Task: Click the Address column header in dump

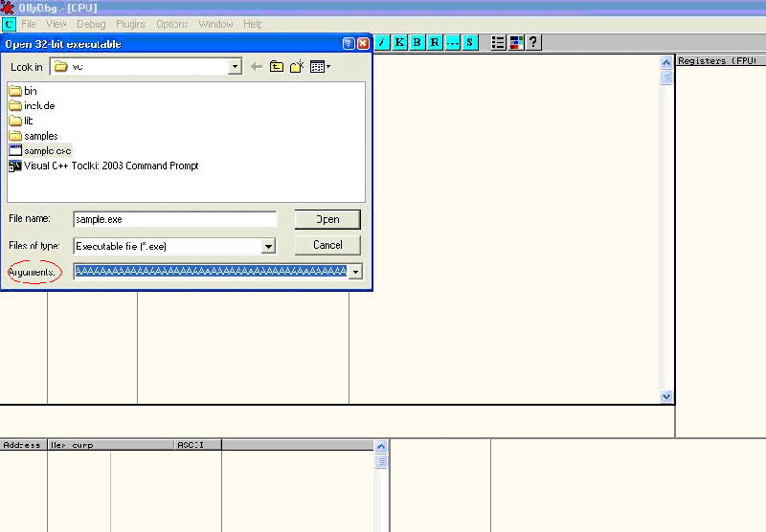Action: [23, 445]
